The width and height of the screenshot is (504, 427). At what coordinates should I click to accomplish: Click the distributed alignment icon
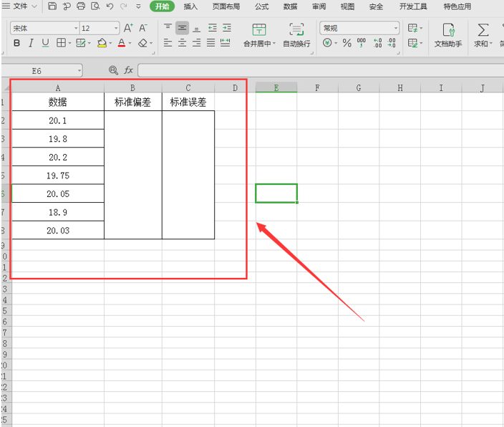[226, 43]
